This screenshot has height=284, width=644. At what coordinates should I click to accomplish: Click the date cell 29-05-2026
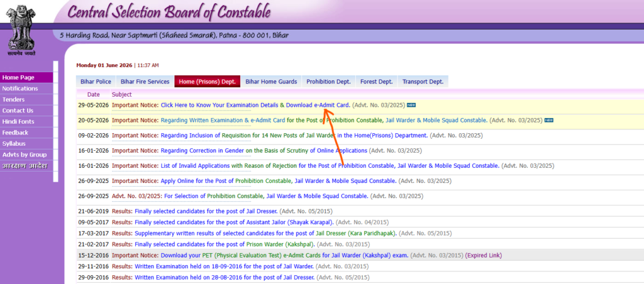coord(94,105)
